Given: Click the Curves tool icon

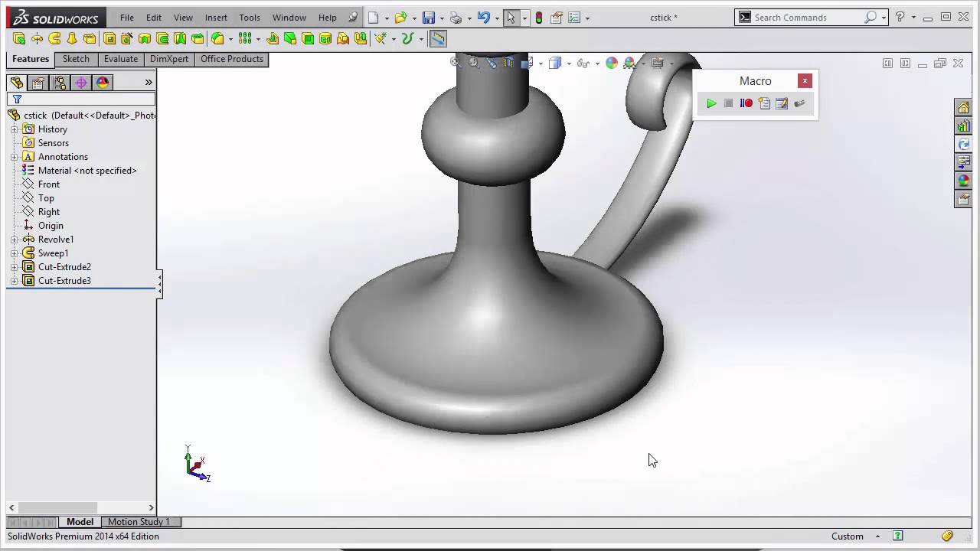Looking at the screenshot, I should click(x=407, y=38).
